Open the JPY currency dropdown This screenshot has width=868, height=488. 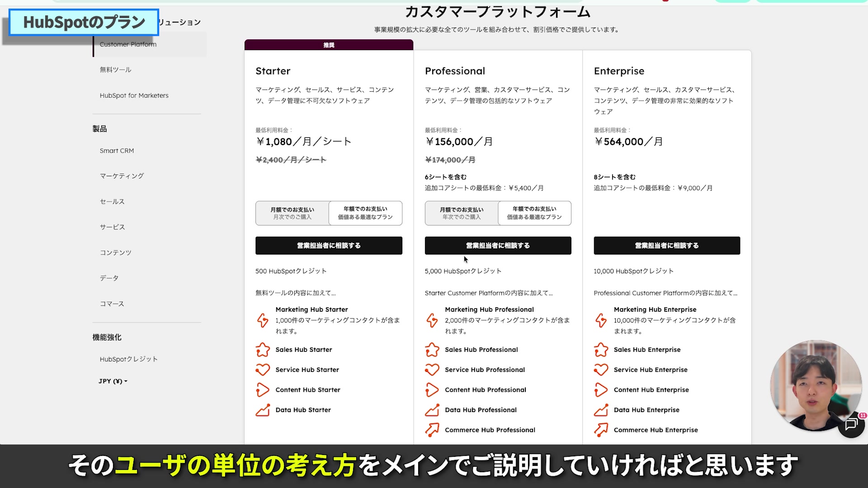tap(113, 381)
